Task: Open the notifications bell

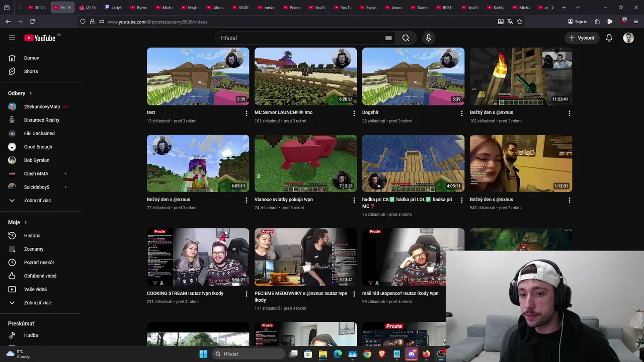Action: 609,38
